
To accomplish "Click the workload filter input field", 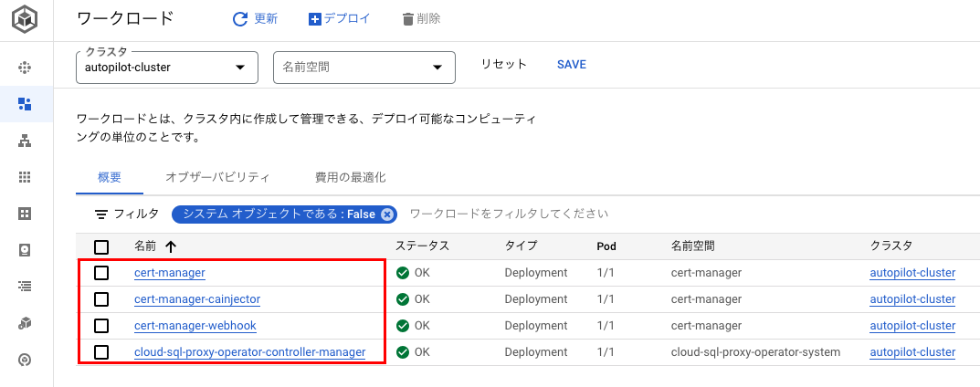I will (508, 214).
